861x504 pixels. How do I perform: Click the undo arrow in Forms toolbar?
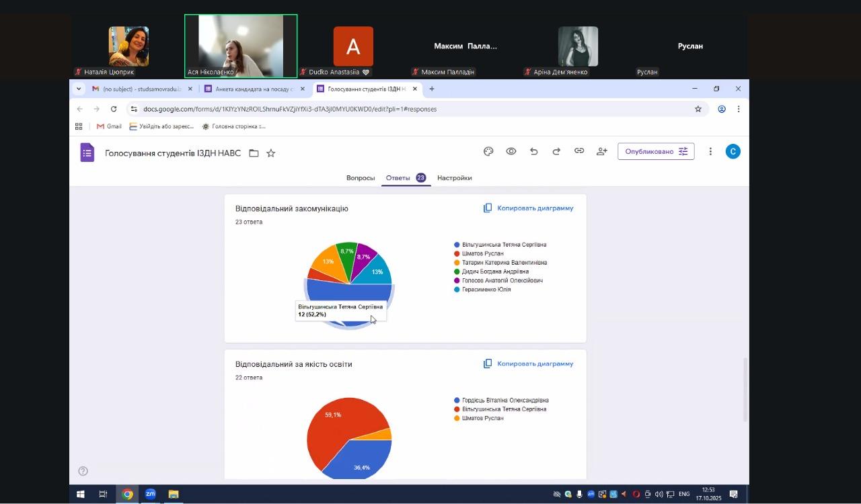[533, 152]
